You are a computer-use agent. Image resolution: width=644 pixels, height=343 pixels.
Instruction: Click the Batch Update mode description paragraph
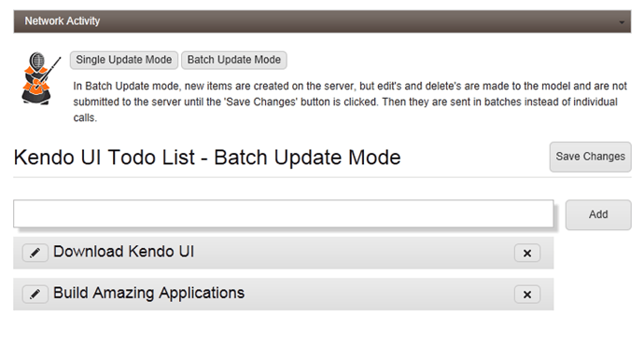(350, 102)
